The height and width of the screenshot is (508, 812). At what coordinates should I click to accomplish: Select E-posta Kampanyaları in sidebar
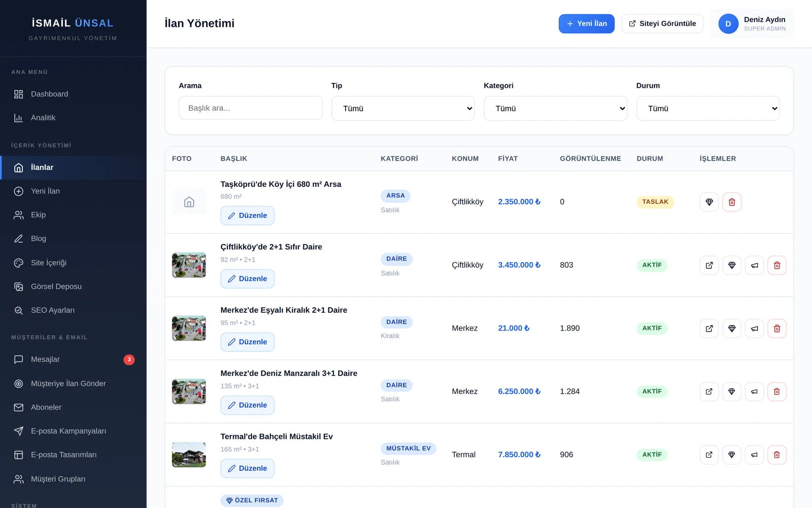[x=73, y=431]
